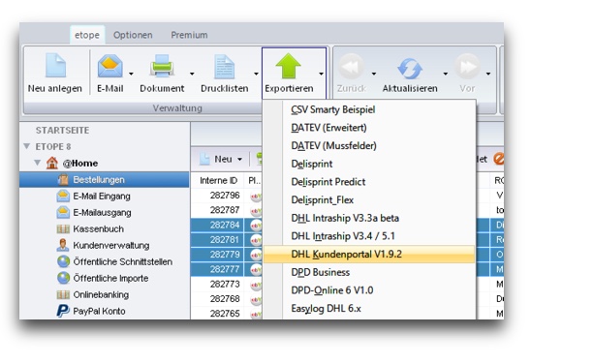Choose DPD Business export
The width and height of the screenshot is (593, 364).
point(369,272)
